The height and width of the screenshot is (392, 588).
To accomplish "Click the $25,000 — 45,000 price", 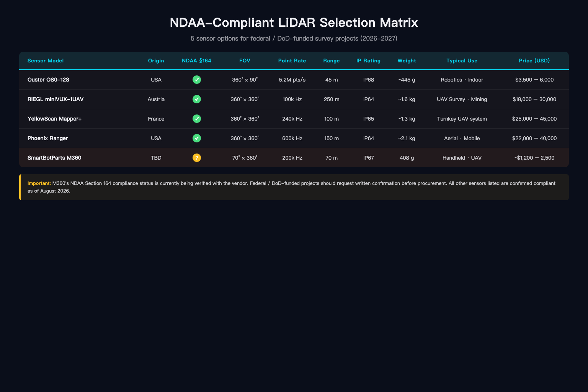I will 534,119.
